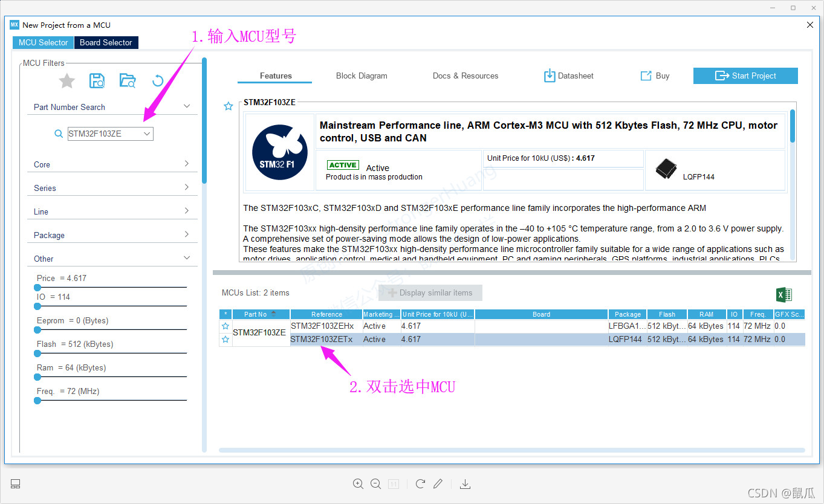The width and height of the screenshot is (824, 504).
Task: Click the part number search input field
Action: [x=104, y=134]
